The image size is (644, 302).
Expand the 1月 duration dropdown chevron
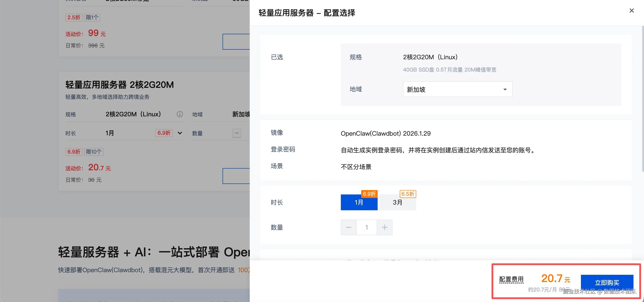(x=180, y=133)
